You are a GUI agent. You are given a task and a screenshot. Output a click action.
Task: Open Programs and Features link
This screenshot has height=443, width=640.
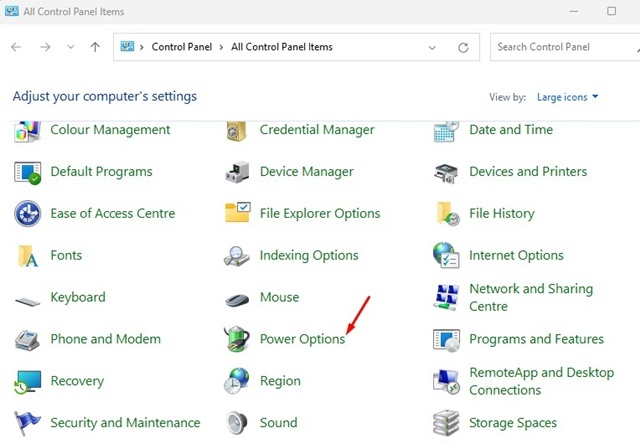[536, 339]
